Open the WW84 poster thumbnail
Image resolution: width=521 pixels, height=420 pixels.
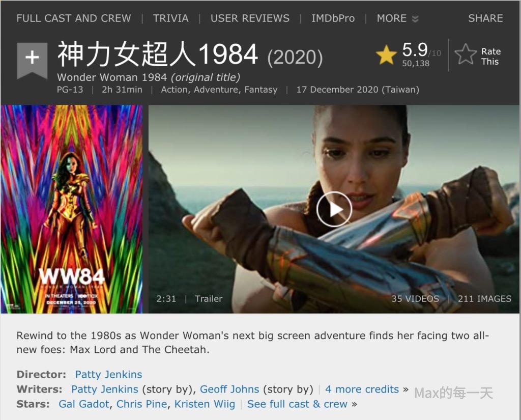pyautogui.click(x=71, y=209)
